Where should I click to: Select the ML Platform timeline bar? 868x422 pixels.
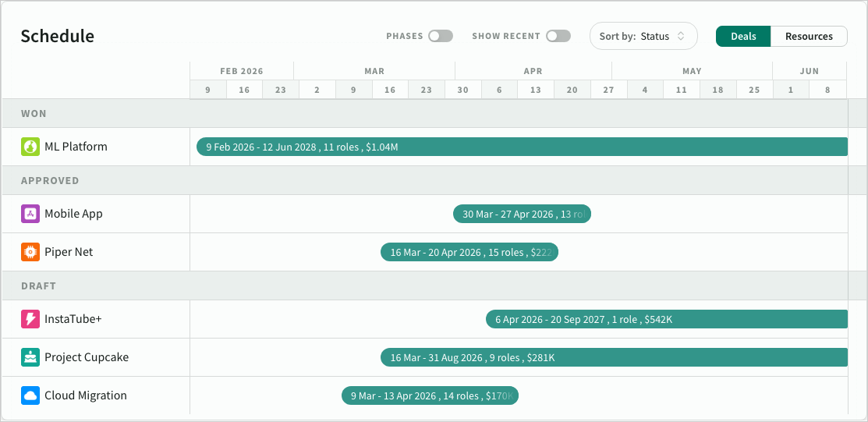(x=521, y=147)
